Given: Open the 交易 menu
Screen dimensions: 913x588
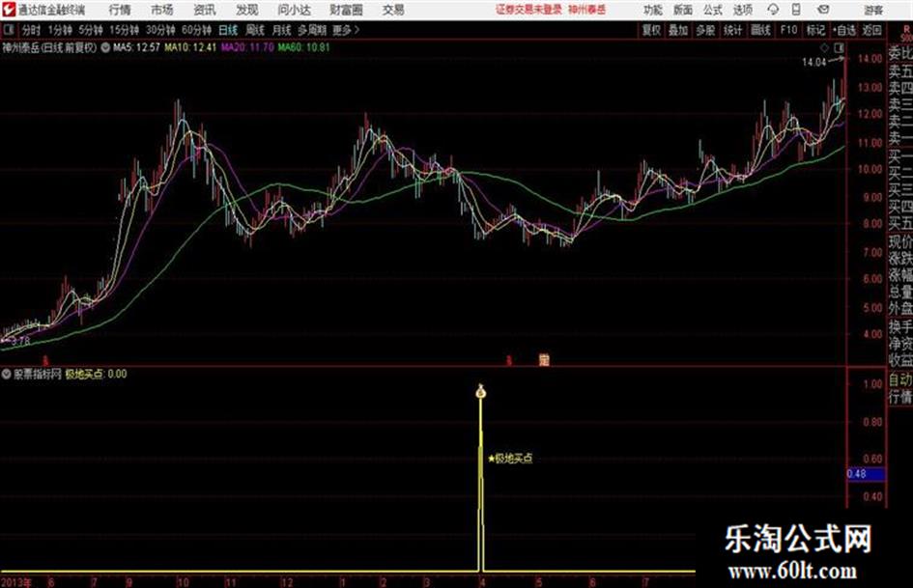Looking at the screenshot, I should [x=393, y=10].
